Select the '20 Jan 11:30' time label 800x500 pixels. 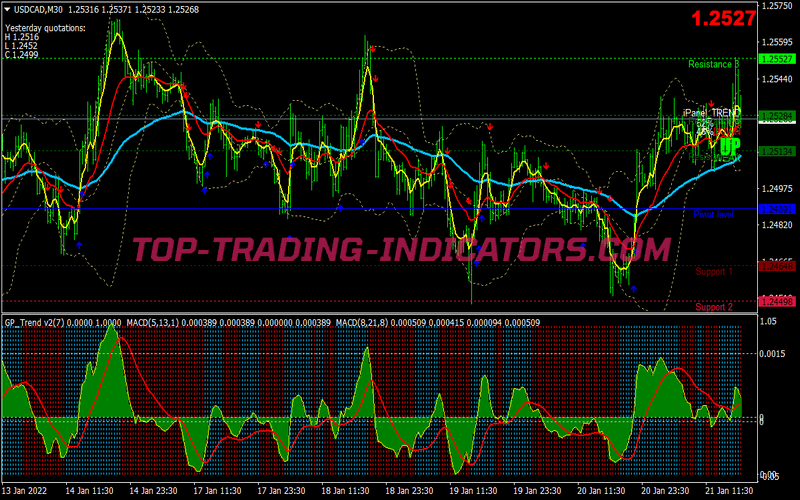pos(601,491)
